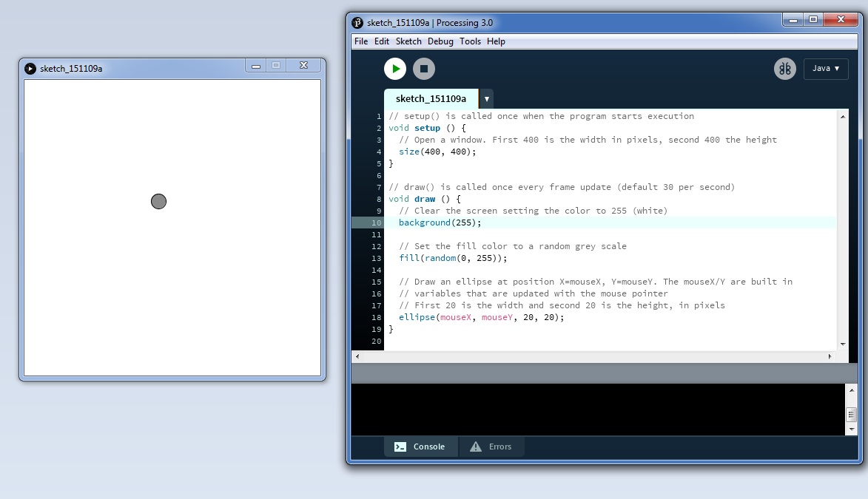Switch to the Console tab

point(421,447)
